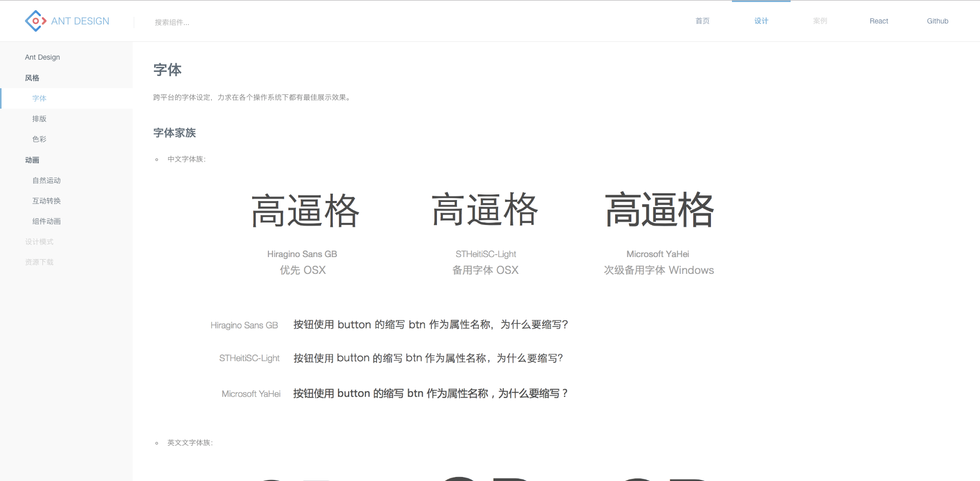
Task: Select 字体 in the sidebar
Action: tap(66, 98)
